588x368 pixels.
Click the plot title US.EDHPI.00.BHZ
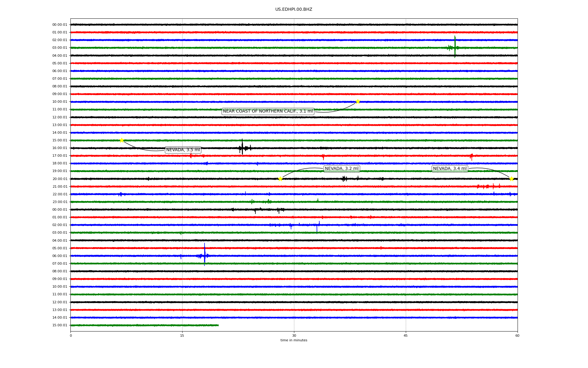293,10
